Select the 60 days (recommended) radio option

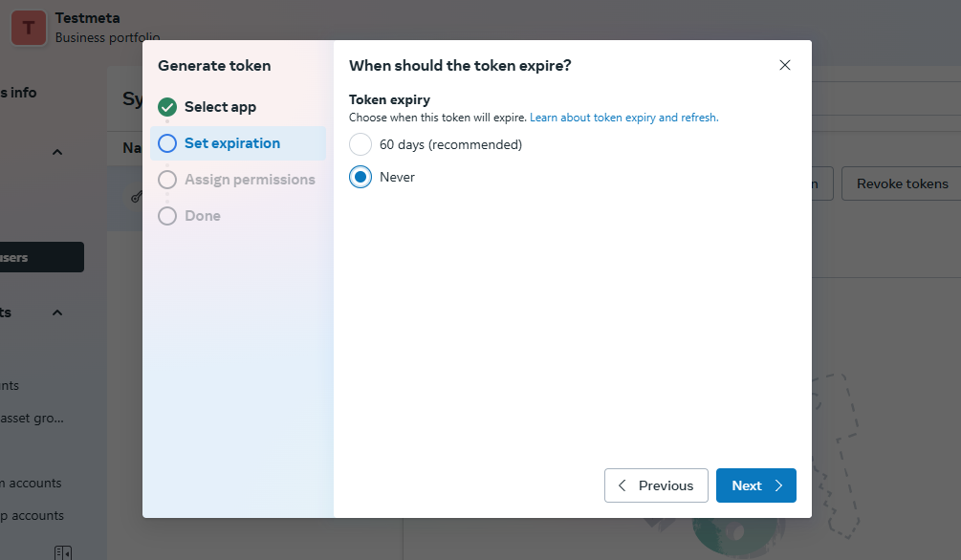(x=360, y=144)
